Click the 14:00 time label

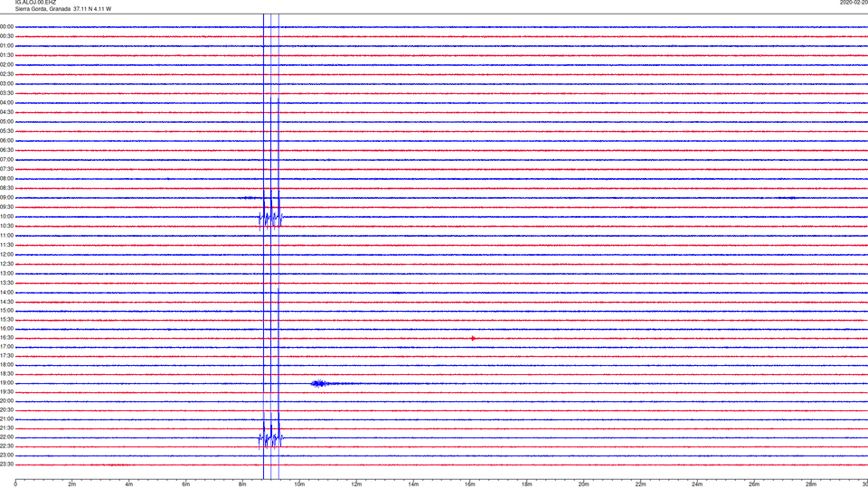point(6,292)
